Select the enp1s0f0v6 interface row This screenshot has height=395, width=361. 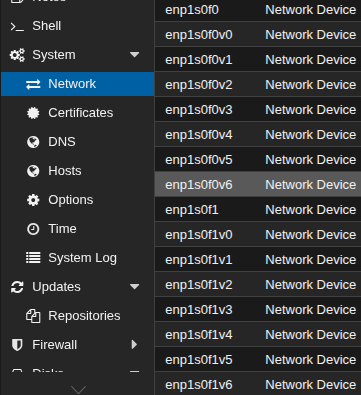258,185
